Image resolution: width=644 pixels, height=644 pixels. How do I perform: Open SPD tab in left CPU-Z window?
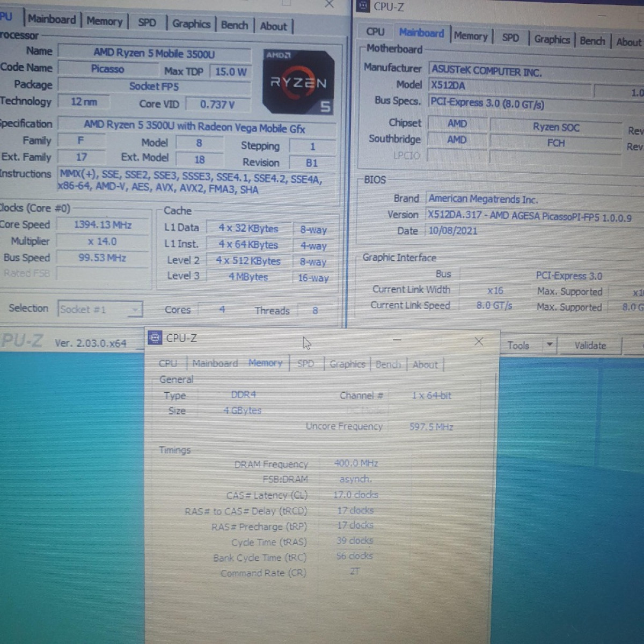(147, 23)
